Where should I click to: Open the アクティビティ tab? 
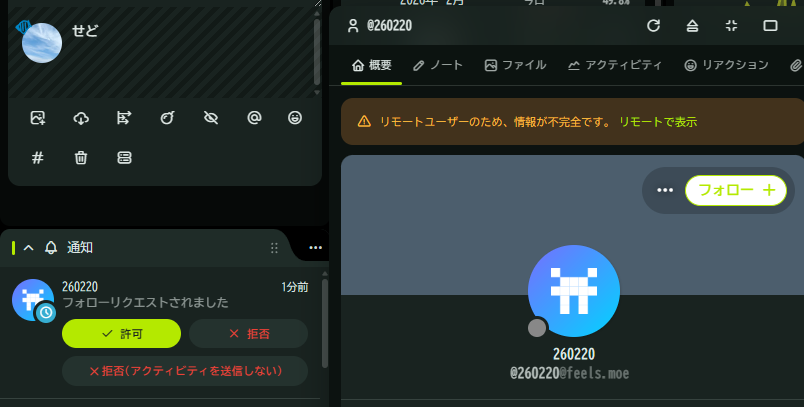pos(615,65)
